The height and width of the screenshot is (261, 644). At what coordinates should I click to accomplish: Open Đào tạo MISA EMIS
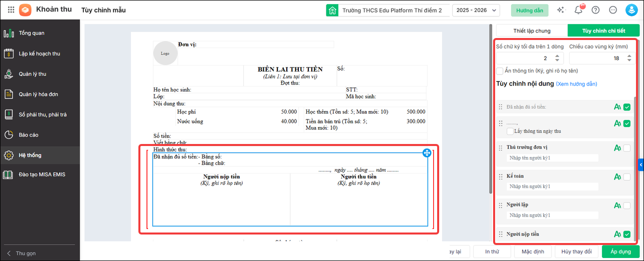tap(40, 174)
